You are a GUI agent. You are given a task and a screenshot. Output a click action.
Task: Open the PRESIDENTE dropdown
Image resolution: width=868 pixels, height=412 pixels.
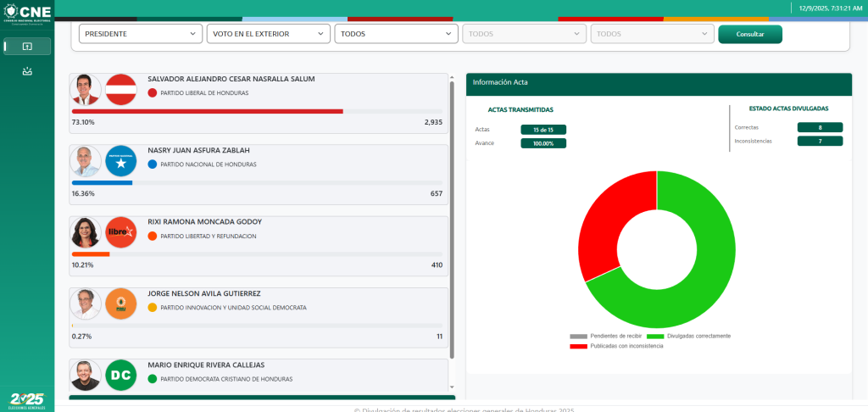click(x=140, y=34)
